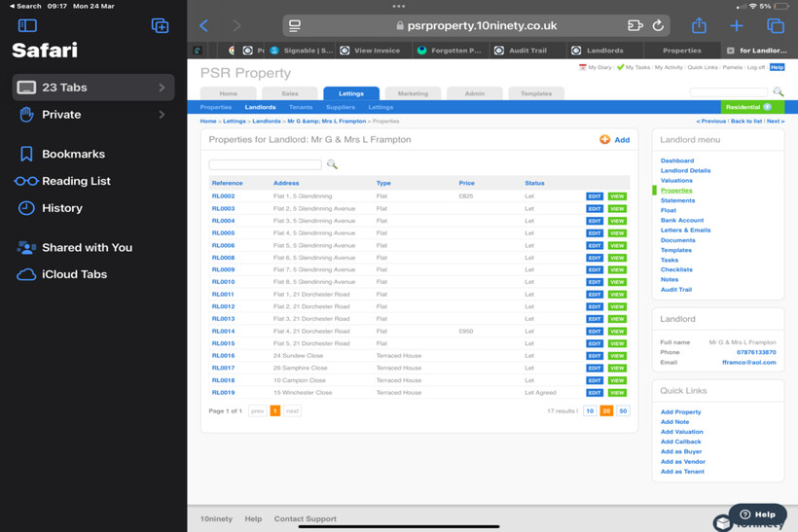Open the tab overview icon
Screen dimensions: 798x532
775,26
